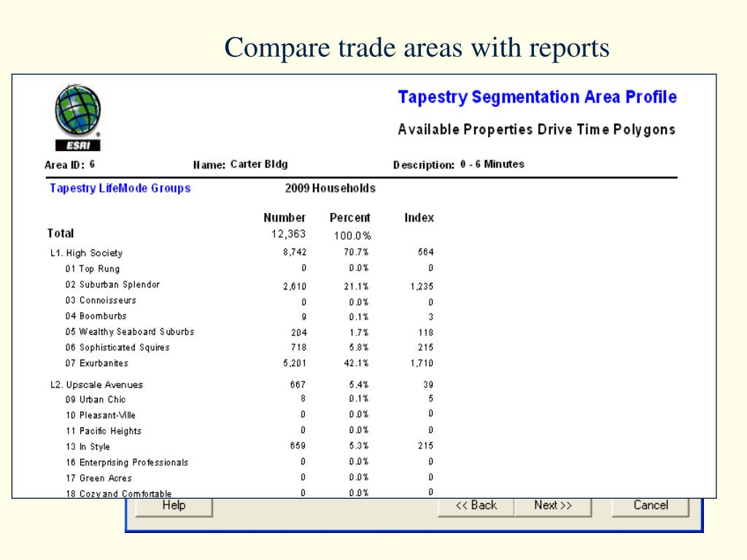Click the Help button
The image size is (747, 560).
point(174,507)
